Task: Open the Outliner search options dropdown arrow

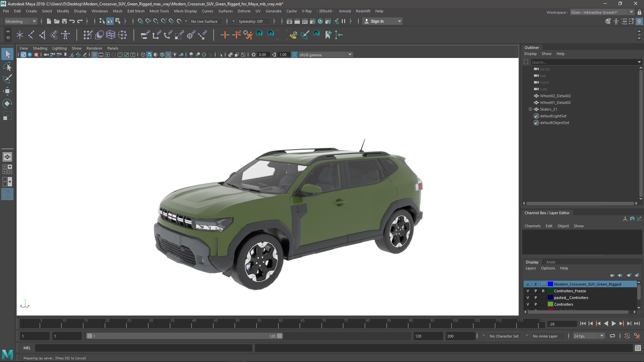Action: (639, 62)
